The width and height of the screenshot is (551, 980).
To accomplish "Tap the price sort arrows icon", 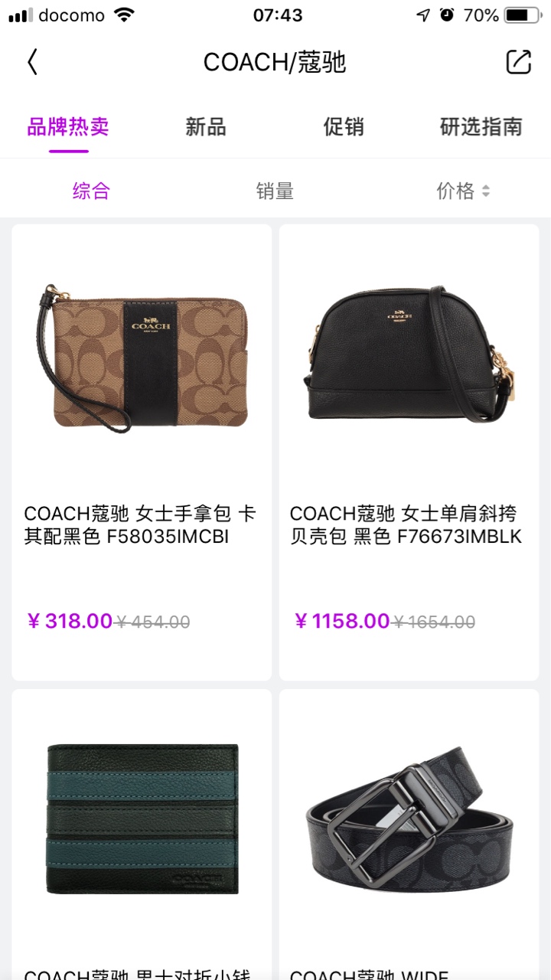I will 485,191.
